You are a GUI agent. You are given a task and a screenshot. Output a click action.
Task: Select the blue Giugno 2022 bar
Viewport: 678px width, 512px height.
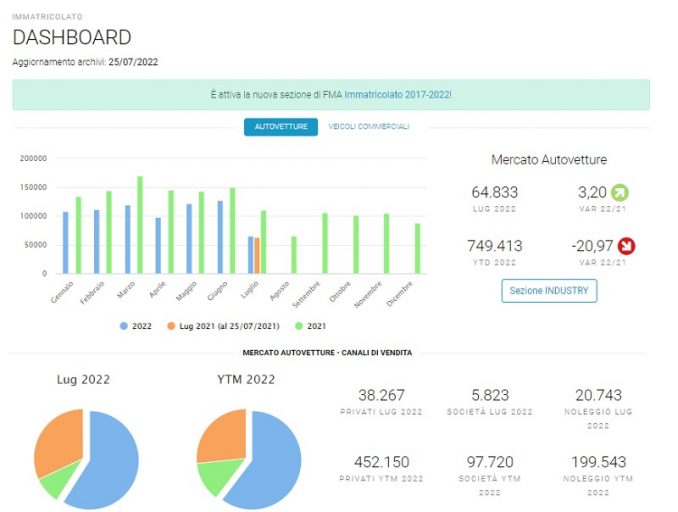pos(220,237)
